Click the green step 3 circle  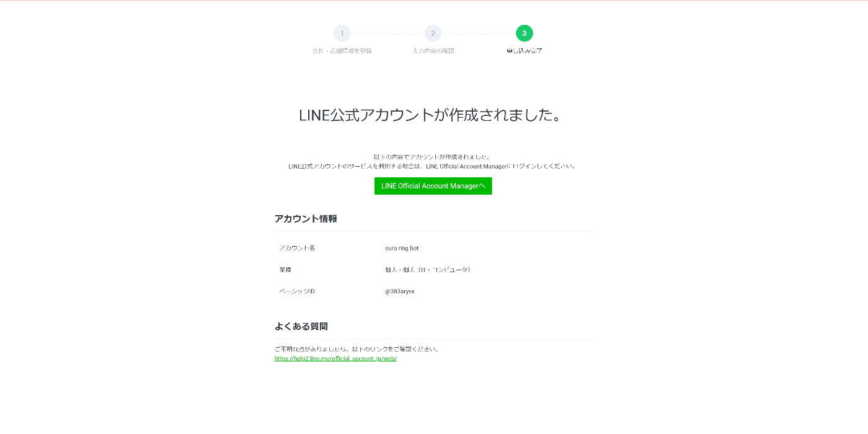tap(525, 33)
